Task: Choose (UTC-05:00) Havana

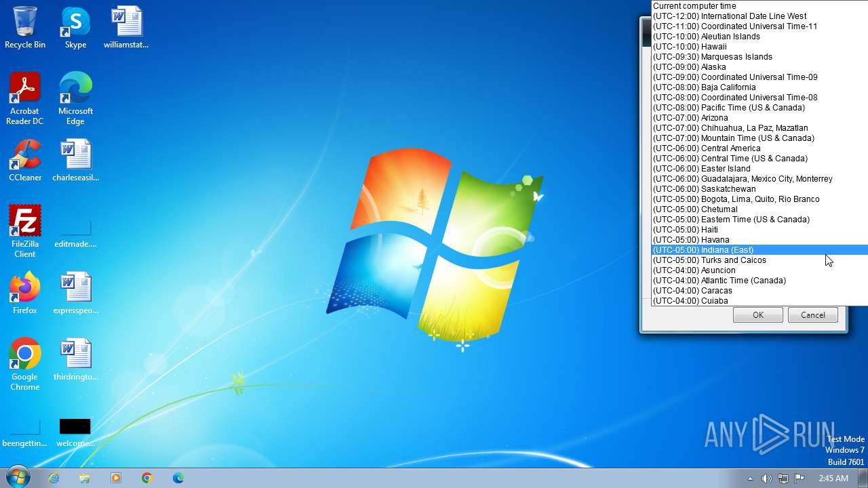Action: [x=760, y=240]
